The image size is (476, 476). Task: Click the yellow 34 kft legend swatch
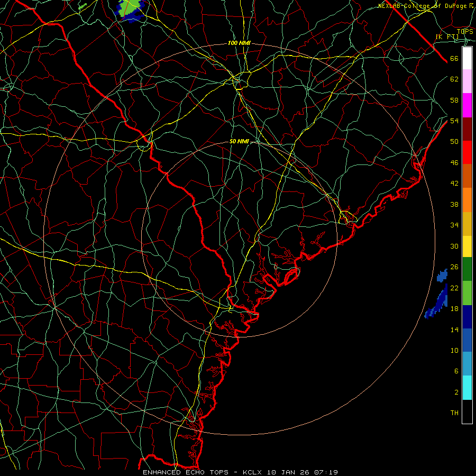coord(467,246)
